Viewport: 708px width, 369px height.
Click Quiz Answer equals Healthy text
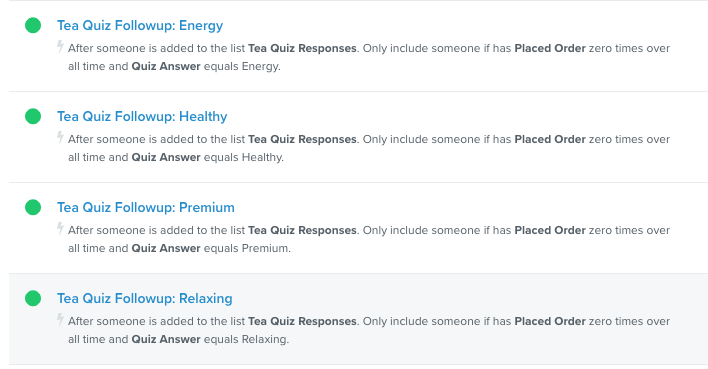point(207,157)
